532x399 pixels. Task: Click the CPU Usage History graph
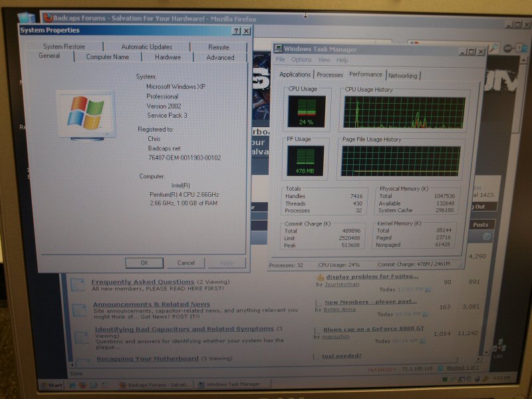404,112
